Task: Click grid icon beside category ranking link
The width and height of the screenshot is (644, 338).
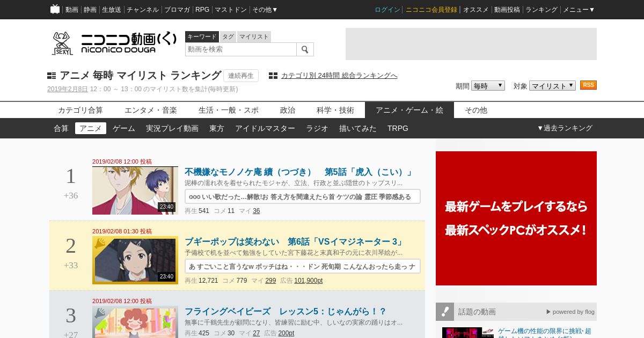Action: pos(273,76)
